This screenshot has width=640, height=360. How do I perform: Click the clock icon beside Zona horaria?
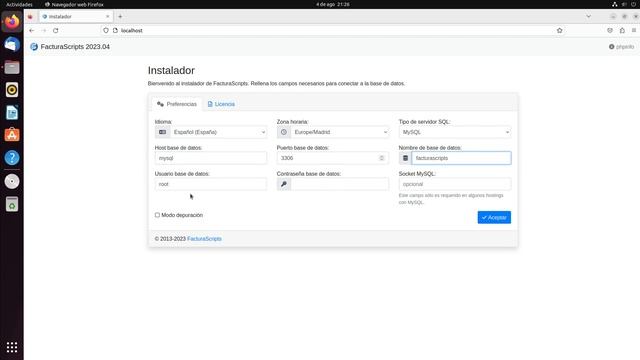284,132
